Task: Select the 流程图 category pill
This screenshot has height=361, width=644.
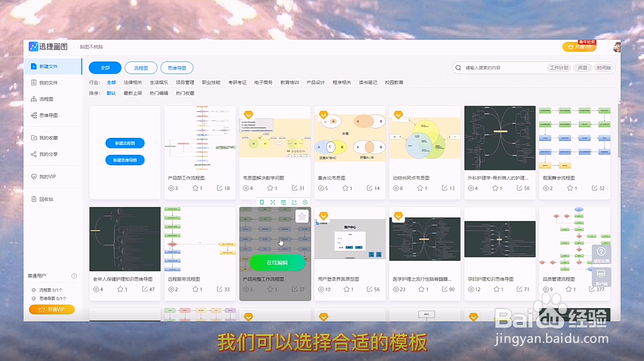Action: tap(141, 68)
